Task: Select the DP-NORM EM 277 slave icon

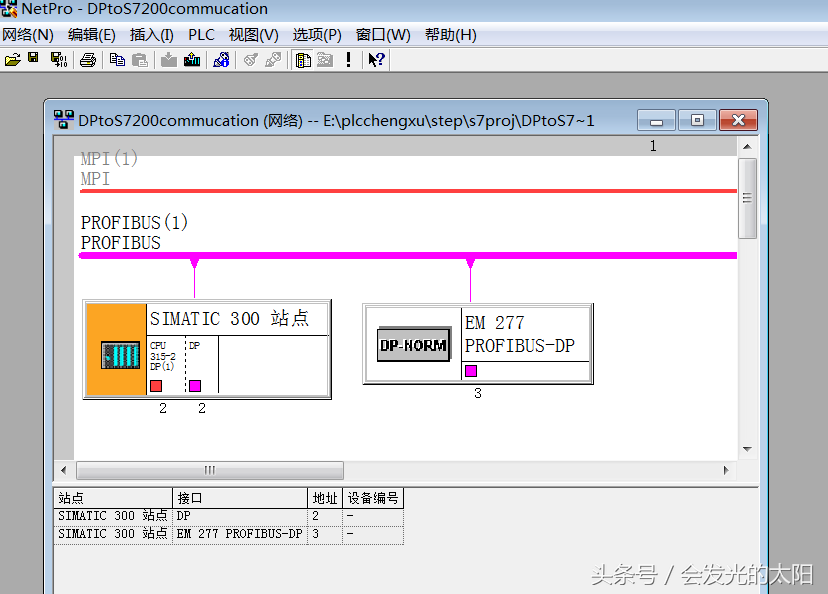Action: [x=413, y=346]
